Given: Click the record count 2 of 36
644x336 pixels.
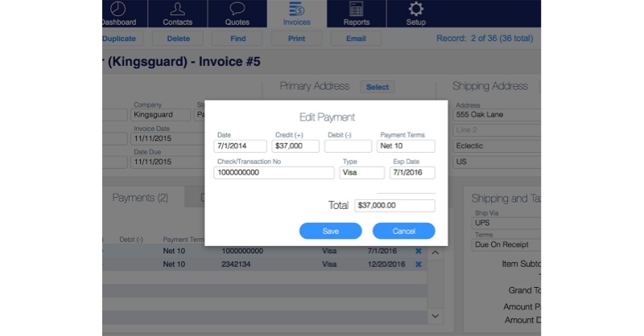Looking at the screenshot, I should [485, 39].
